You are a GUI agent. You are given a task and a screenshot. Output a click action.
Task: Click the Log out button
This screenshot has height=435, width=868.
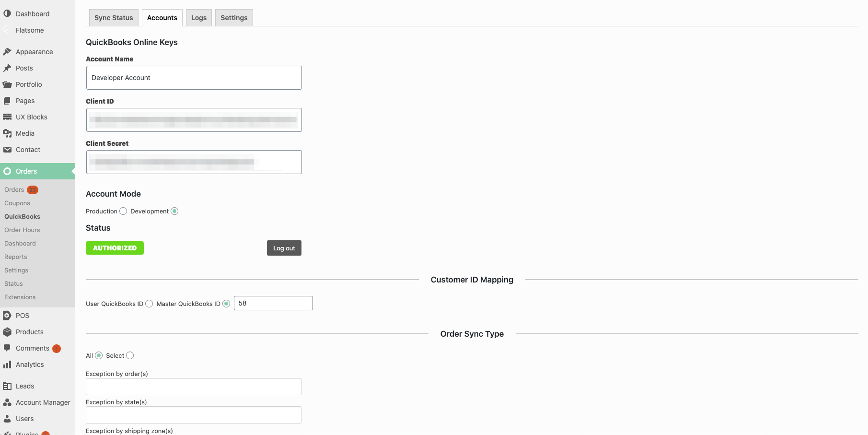point(284,248)
